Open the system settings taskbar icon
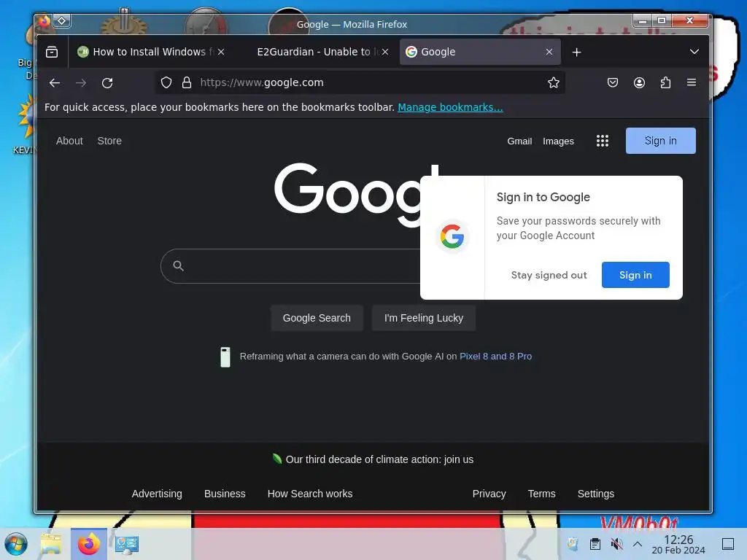 point(127,544)
